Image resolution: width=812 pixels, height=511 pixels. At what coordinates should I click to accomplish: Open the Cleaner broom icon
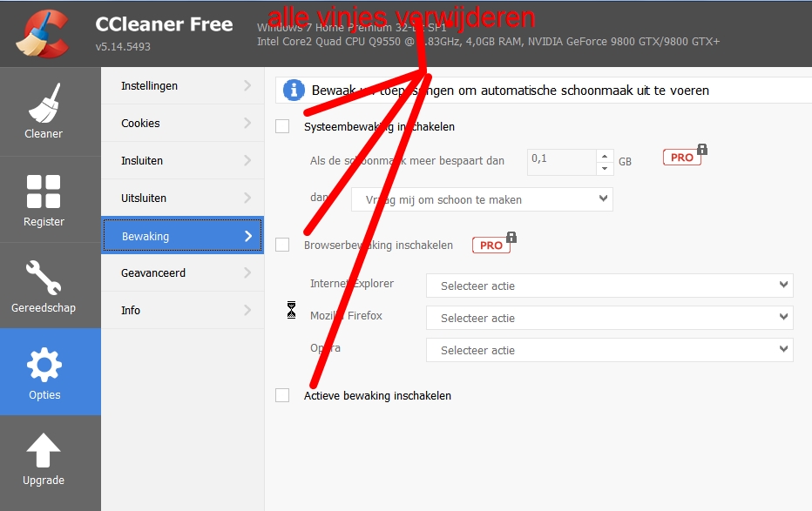[x=44, y=104]
